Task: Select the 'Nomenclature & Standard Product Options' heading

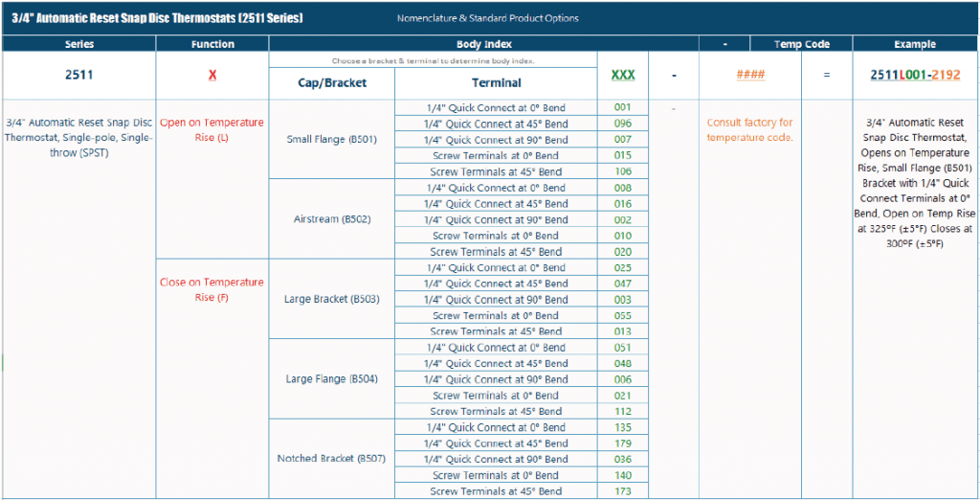Action: click(488, 18)
